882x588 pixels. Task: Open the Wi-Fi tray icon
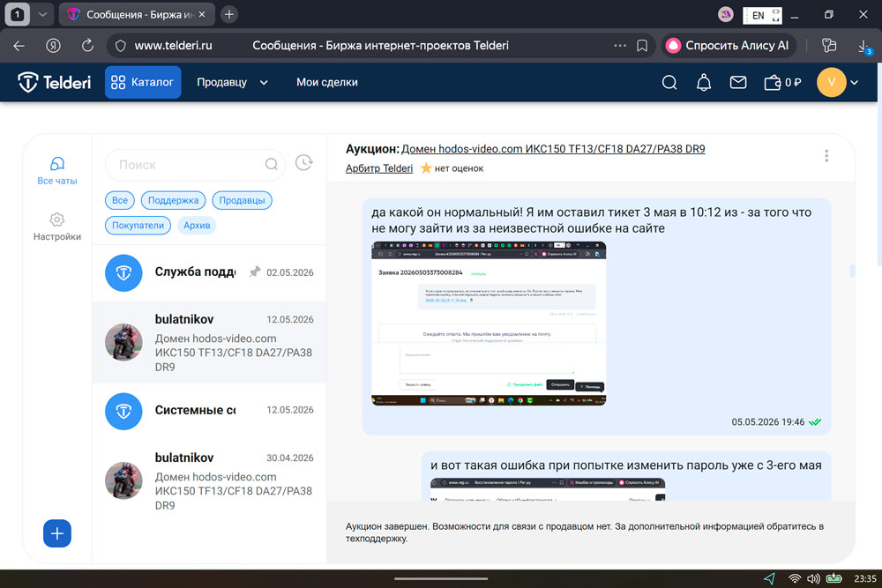795,578
